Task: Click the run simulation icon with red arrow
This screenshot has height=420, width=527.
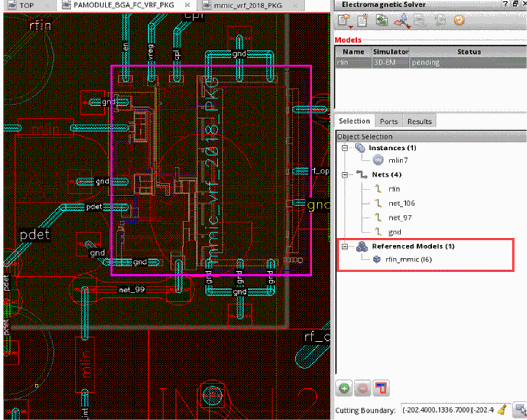Action: click(x=401, y=21)
